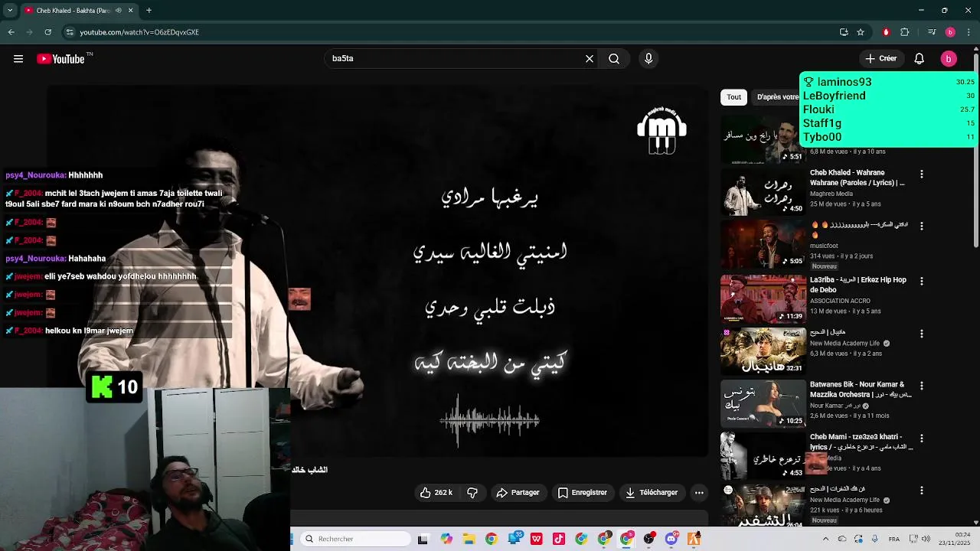
Task: Open options menu for Cheb Mami video
Action: tap(922, 439)
